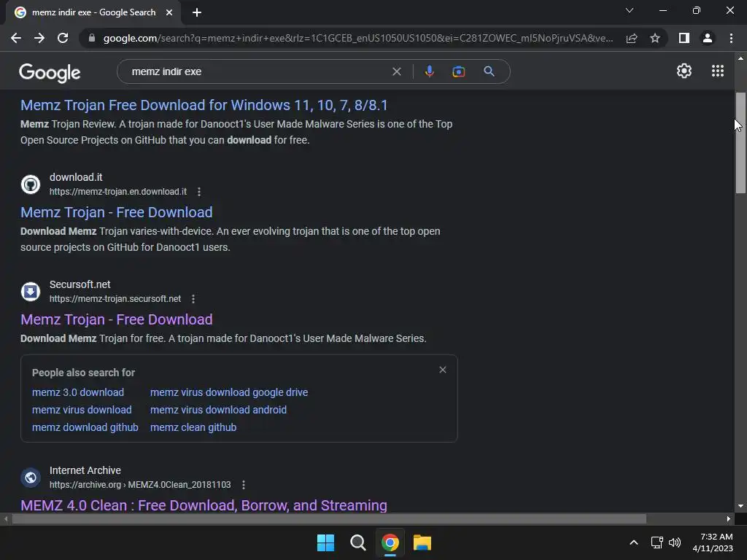Select the memz indir exe Google Search tab
This screenshot has width=747, height=560.
coord(93,12)
